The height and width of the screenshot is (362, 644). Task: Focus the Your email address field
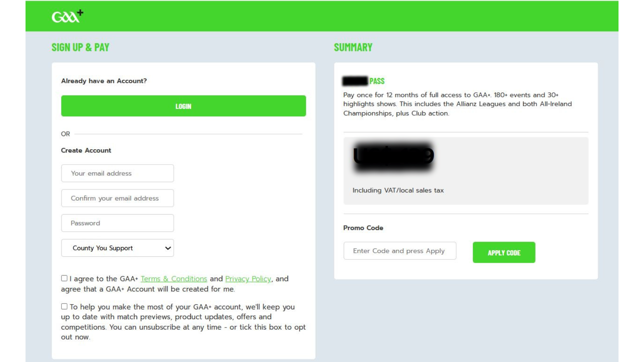tap(117, 173)
